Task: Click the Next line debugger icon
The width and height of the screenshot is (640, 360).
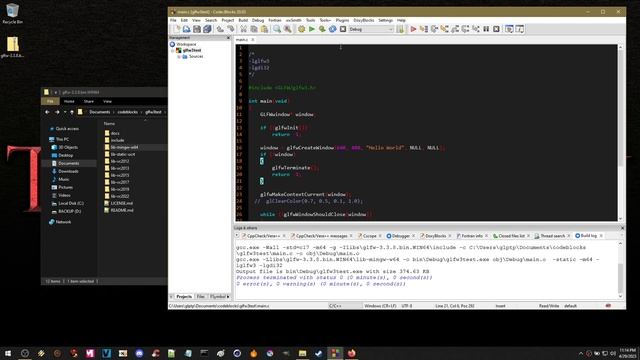Action: 434,29
